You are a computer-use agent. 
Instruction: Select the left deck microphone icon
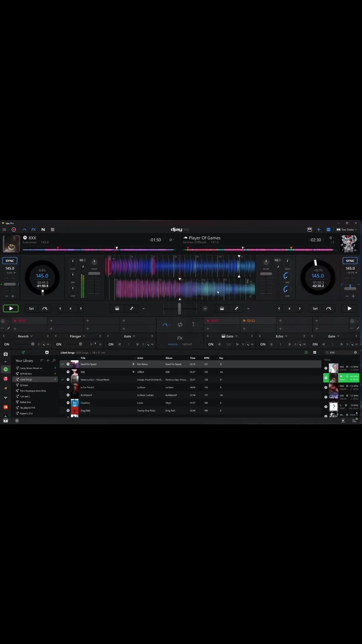pos(131,309)
